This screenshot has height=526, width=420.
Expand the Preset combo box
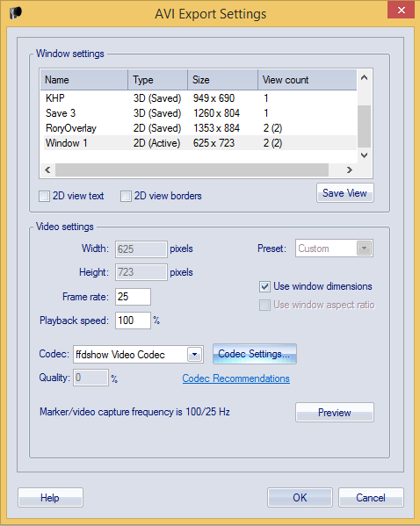[365, 249]
